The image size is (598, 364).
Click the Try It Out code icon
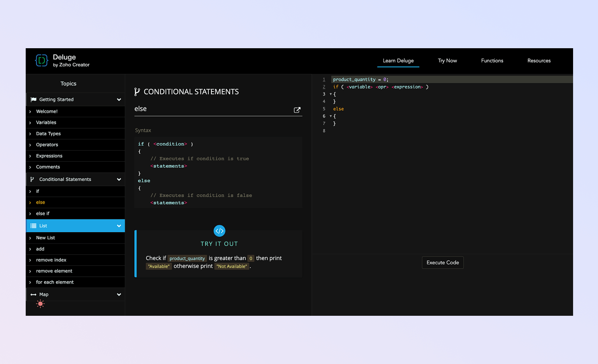coord(219,231)
